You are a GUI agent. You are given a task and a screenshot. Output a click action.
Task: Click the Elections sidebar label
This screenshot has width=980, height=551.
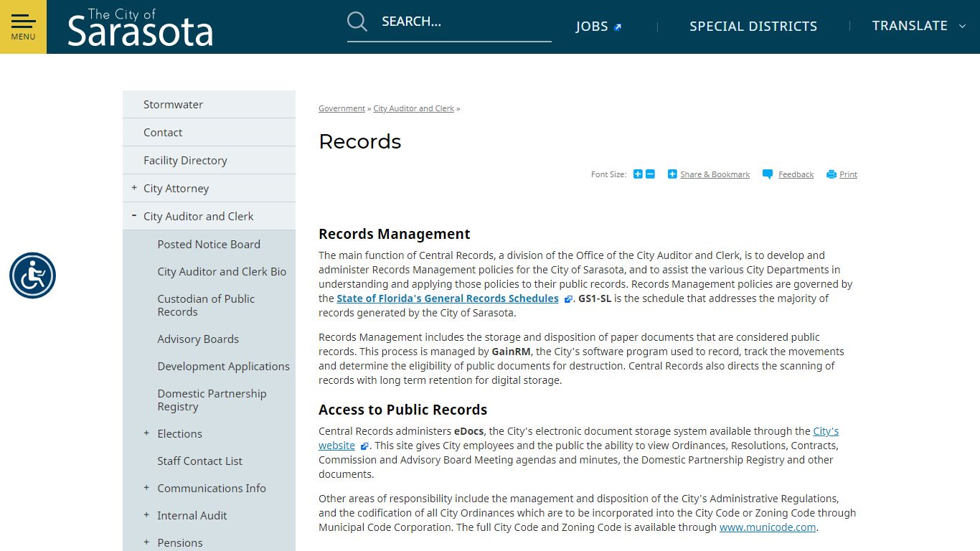point(180,433)
